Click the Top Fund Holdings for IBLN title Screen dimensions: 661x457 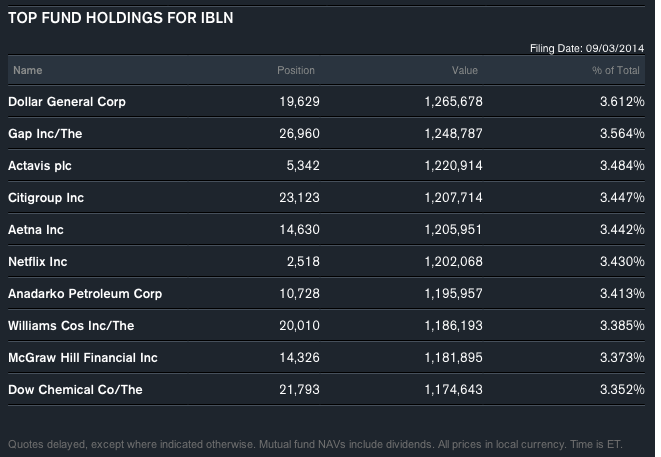[121, 18]
